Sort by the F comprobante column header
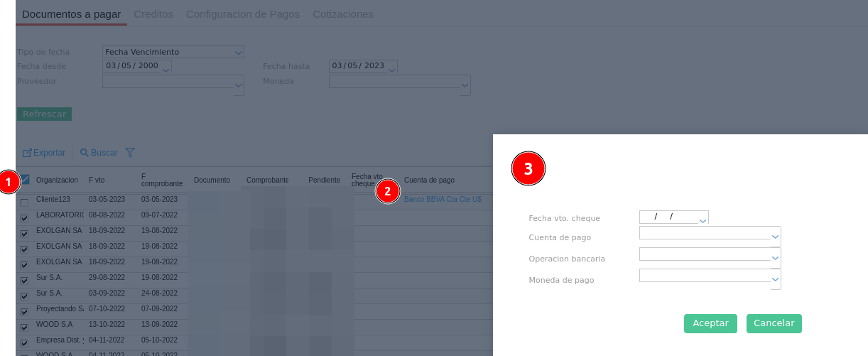Screen dimensions: 868x356 click(162, 180)
